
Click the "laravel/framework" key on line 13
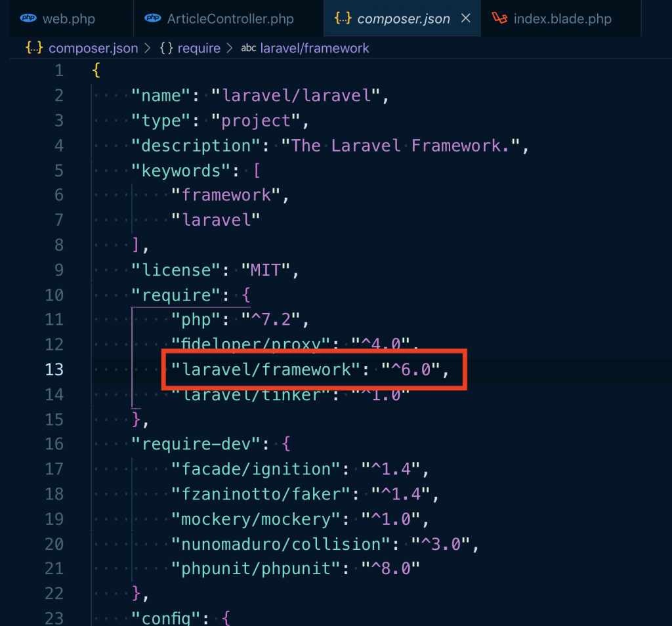[265, 369]
